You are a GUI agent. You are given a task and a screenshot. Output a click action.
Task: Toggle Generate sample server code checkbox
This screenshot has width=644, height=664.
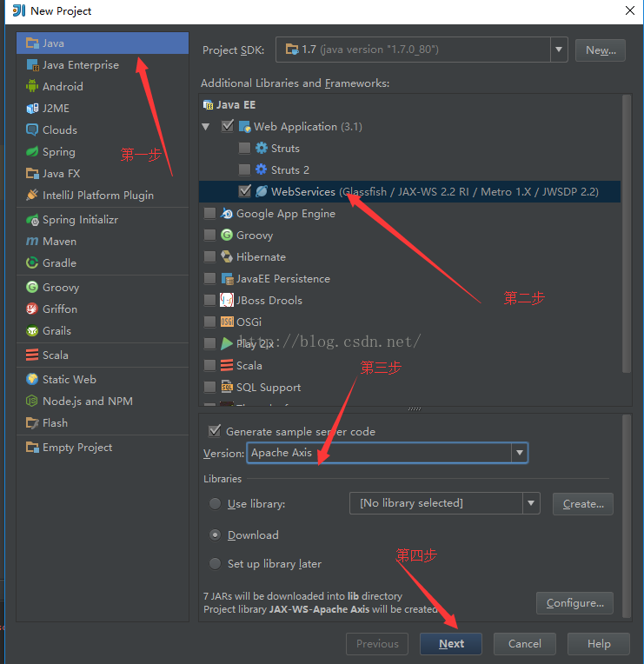[215, 431]
